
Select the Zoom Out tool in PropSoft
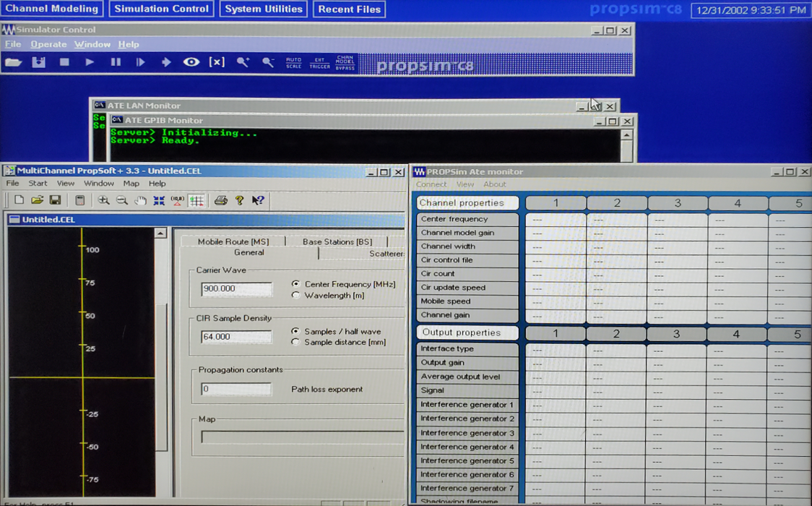[x=121, y=200]
